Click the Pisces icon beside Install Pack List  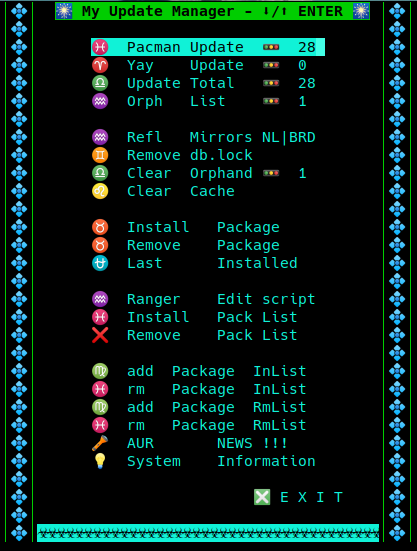tap(100, 317)
